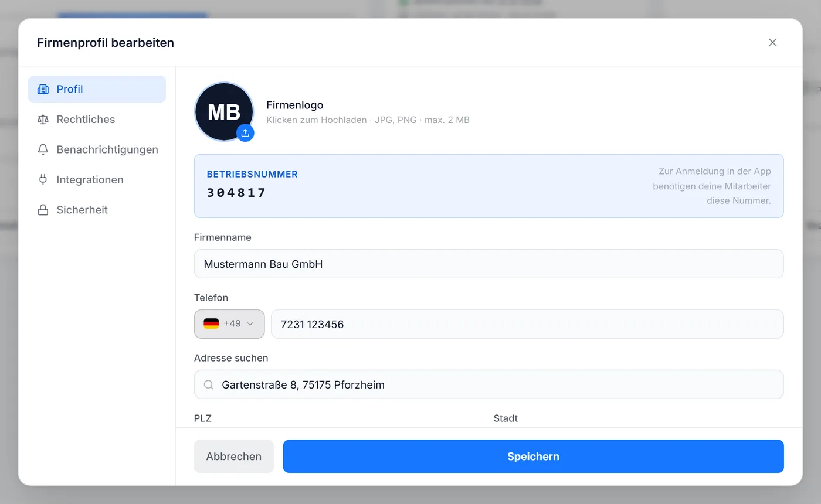Screen dimensions: 821x504
Task: Click the upload icon on the logo
Action: pos(245,133)
